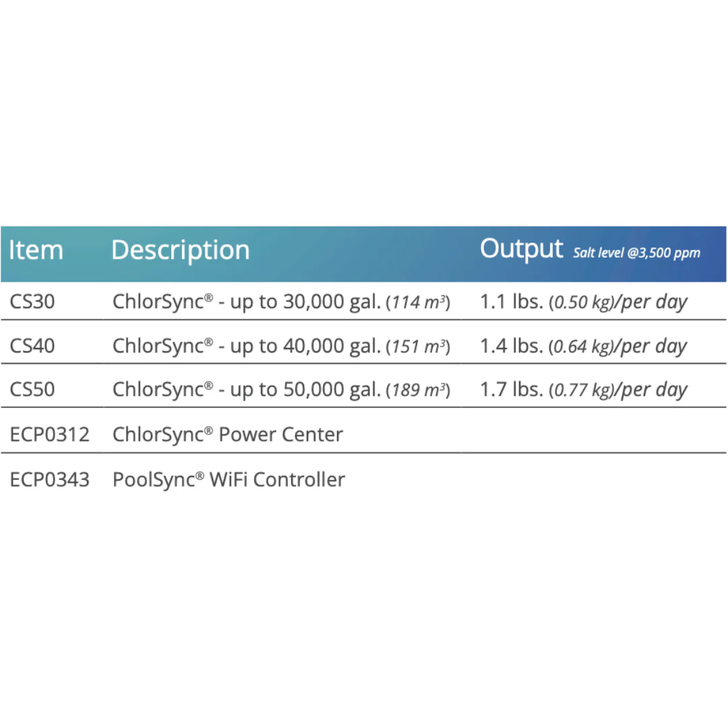Click the Description column header
728x728 pixels.
(180, 251)
